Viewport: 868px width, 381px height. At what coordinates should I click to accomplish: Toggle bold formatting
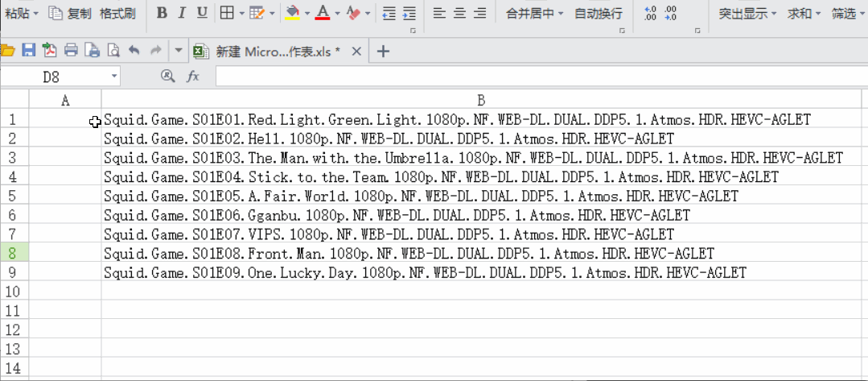coord(162,14)
